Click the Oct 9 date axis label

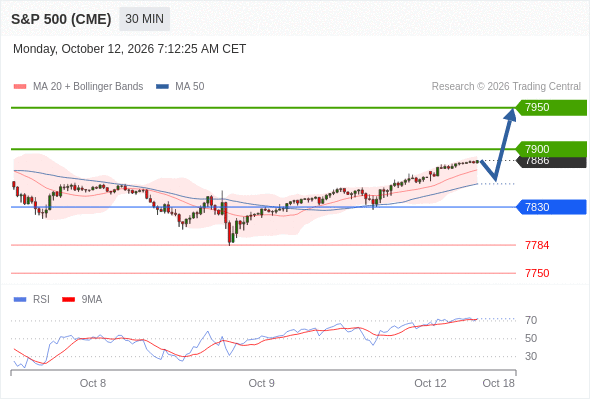tap(262, 383)
